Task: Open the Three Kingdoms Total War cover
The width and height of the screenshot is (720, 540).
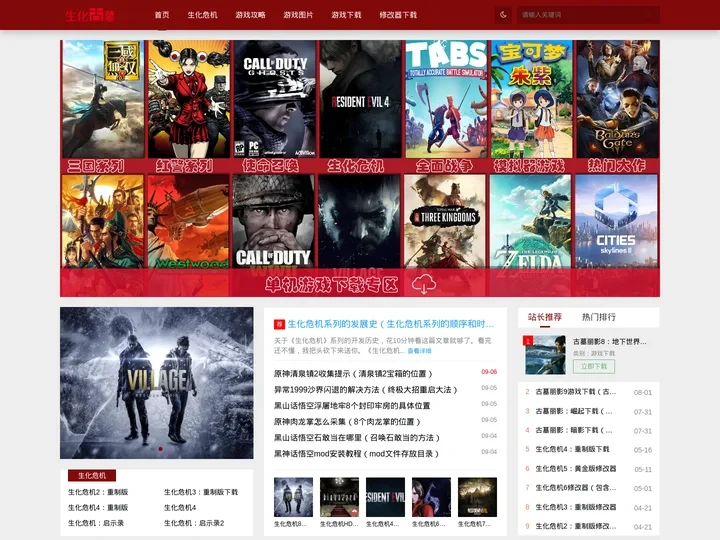Action: 445,221
